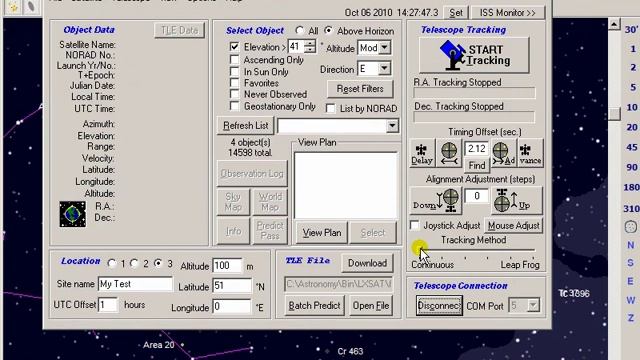Choose Location 1 radio button

pos(112,264)
